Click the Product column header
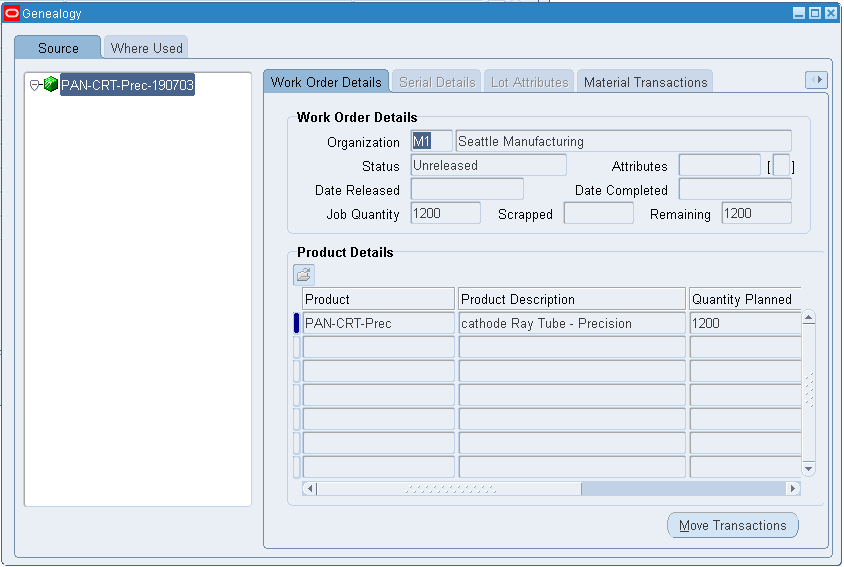Image resolution: width=844 pixels, height=567 pixels. 378,299
